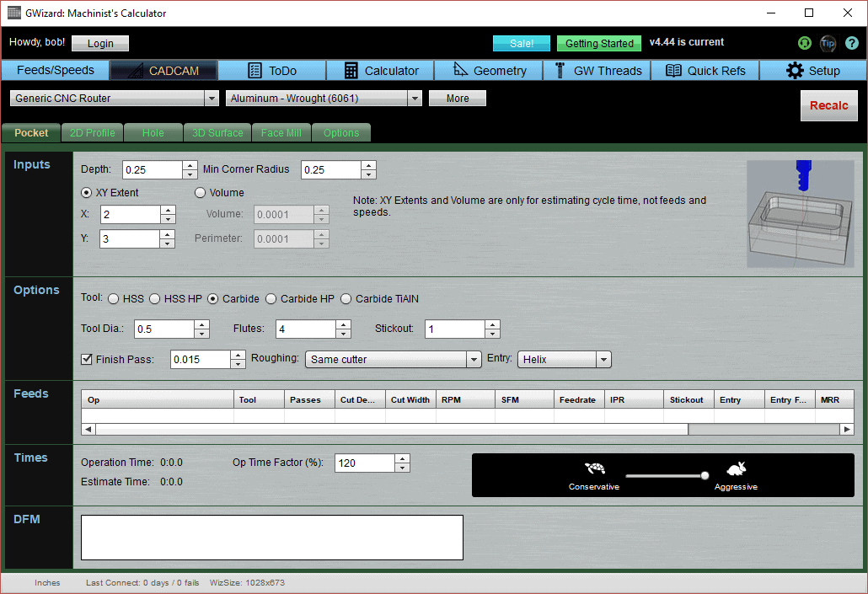Select the Quick Refs book icon
Image resolution: width=868 pixels, height=594 pixels.
(674, 71)
